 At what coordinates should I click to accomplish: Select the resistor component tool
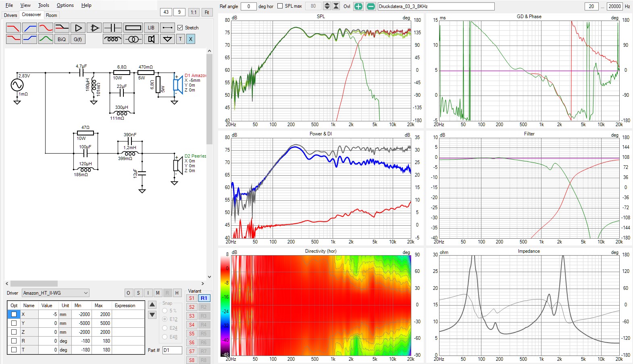coord(133,28)
